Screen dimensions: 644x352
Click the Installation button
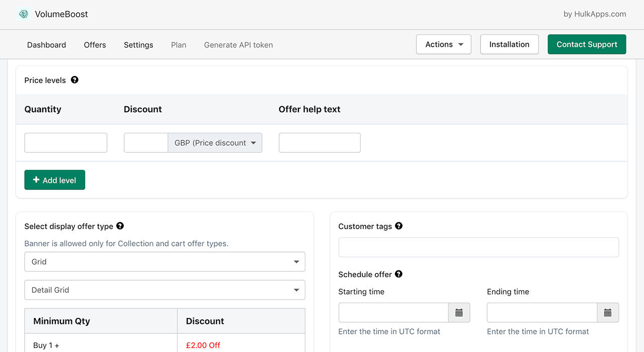(x=509, y=44)
